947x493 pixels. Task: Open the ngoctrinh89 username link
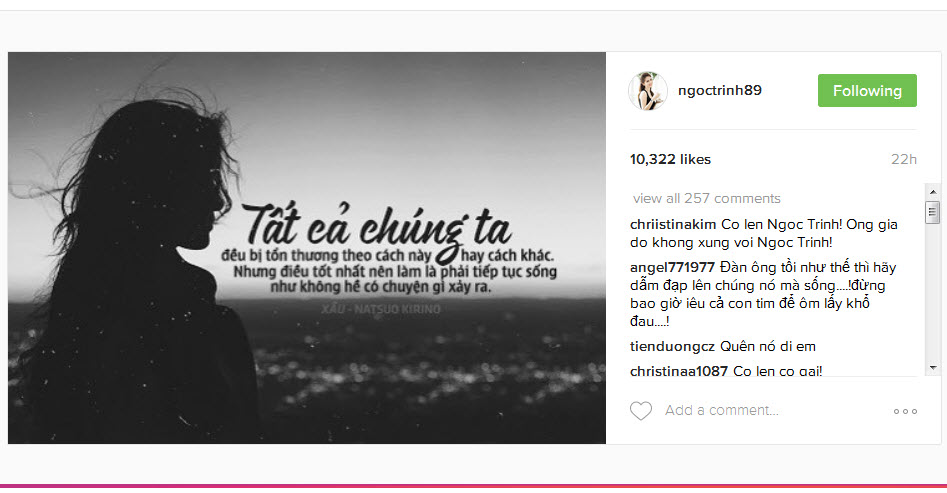point(720,91)
